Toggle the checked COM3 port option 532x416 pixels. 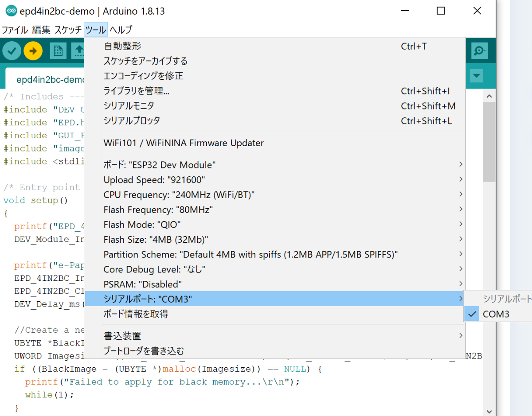point(497,314)
